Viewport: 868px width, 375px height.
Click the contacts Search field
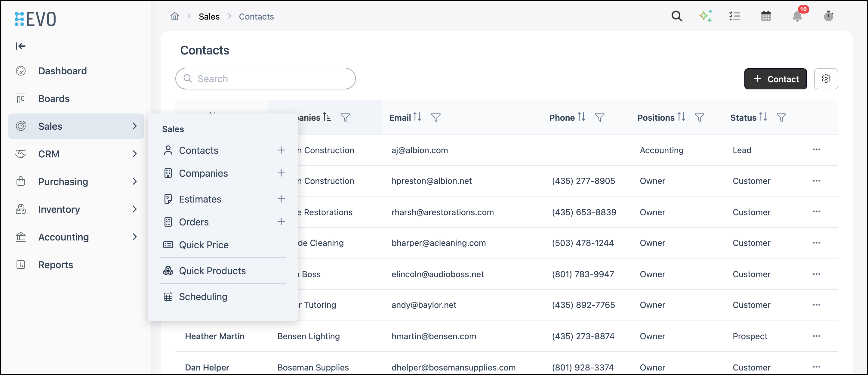[266, 79]
